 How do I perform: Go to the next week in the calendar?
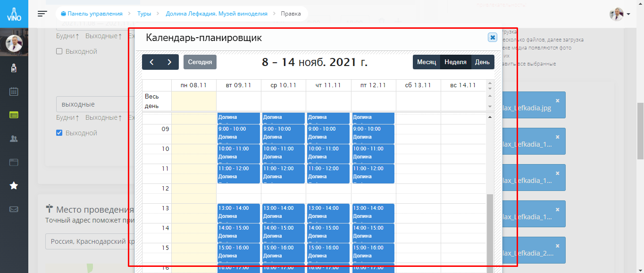click(x=170, y=62)
